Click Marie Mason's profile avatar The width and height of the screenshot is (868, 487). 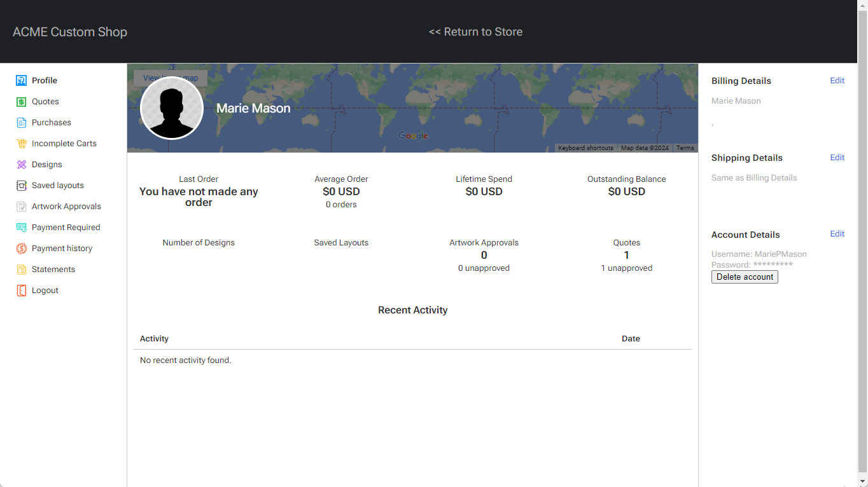click(x=172, y=108)
